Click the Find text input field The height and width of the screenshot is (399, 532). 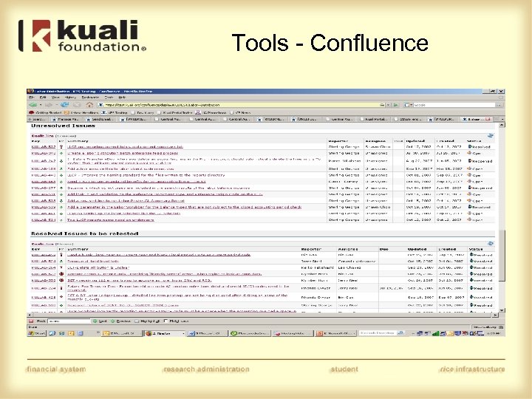click(x=69, y=321)
